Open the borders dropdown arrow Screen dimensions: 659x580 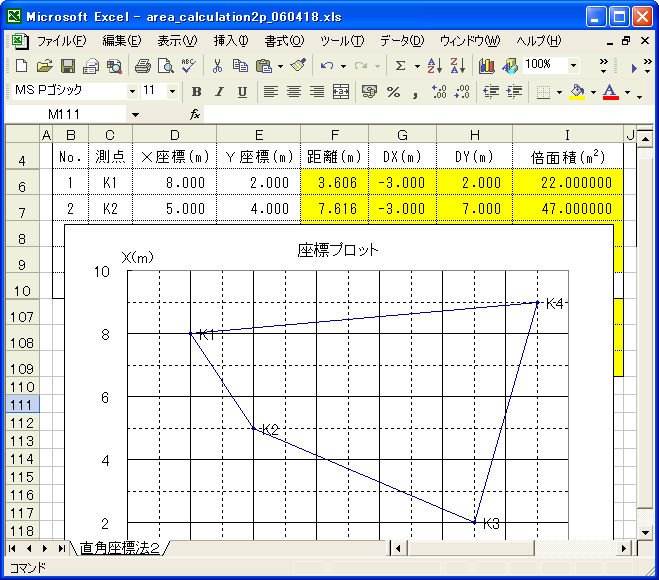tap(559, 92)
